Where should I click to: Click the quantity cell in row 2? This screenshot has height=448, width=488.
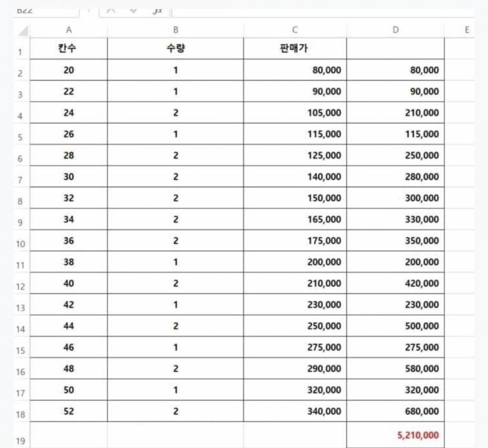pos(176,70)
